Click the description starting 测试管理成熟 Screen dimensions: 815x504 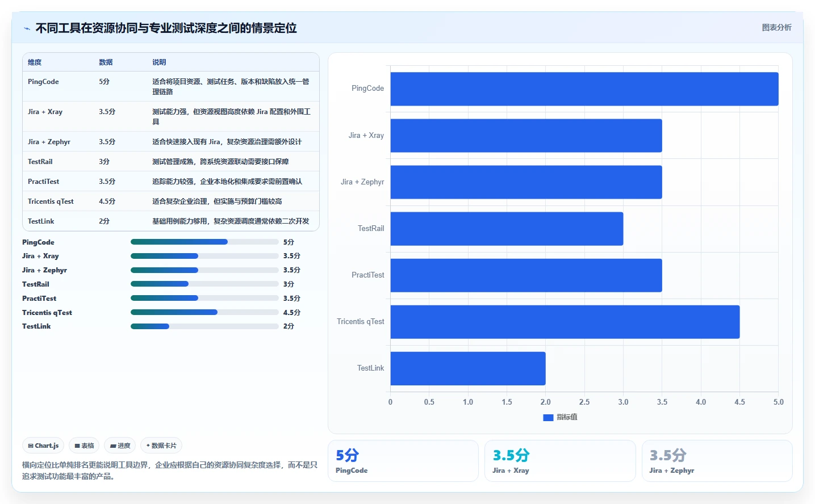click(x=220, y=162)
